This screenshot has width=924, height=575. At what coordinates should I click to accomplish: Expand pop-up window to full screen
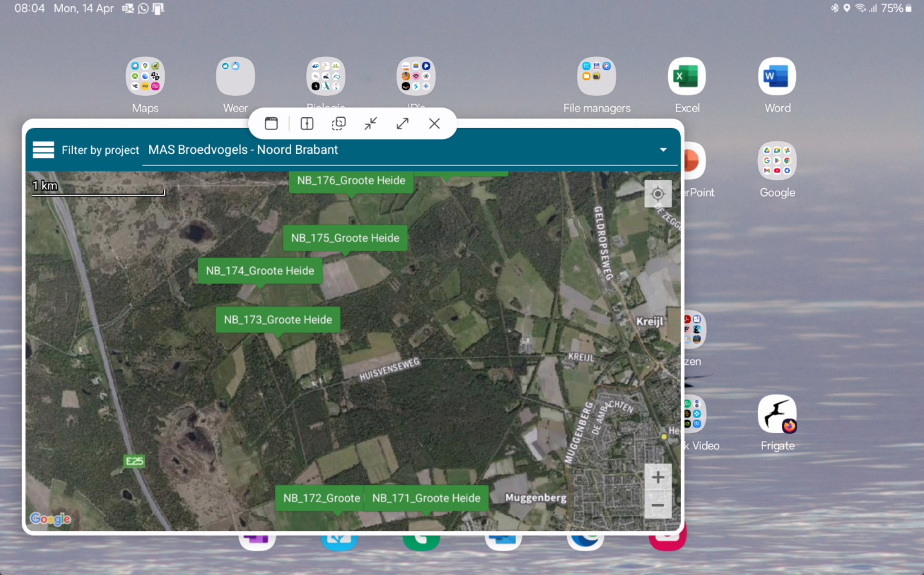click(x=402, y=124)
